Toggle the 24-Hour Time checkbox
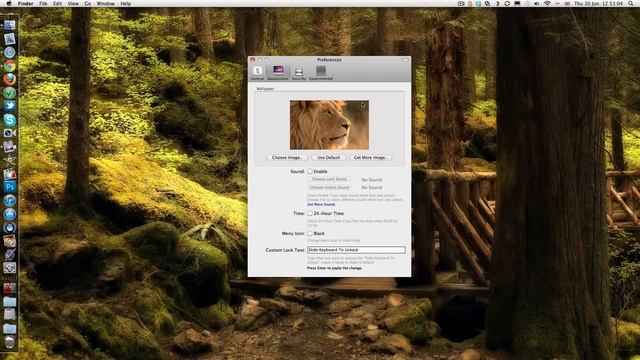Image resolution: width=640 pixels, height=360 pixels. pos(310,213)
